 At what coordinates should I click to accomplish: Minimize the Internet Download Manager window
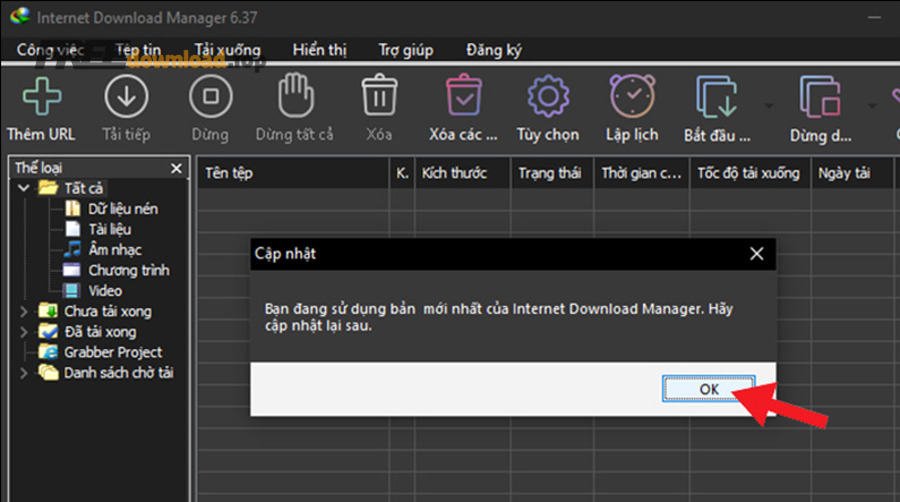874,17
